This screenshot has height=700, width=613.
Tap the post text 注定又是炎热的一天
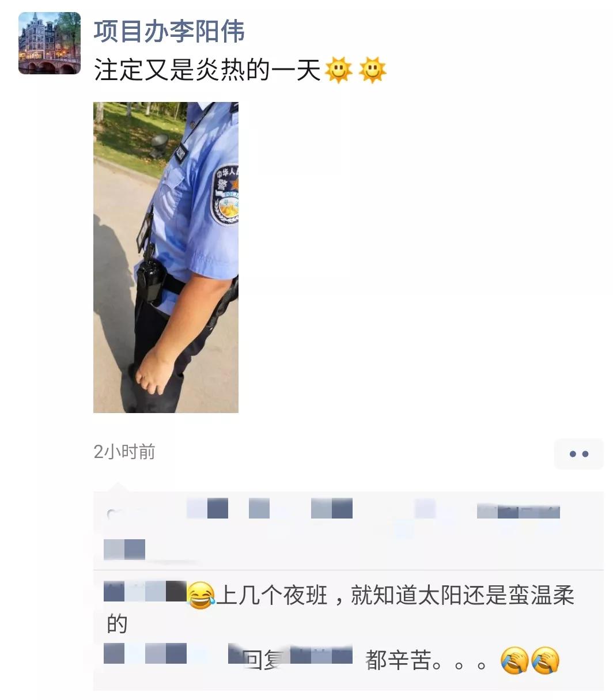[x=207, y=70]
